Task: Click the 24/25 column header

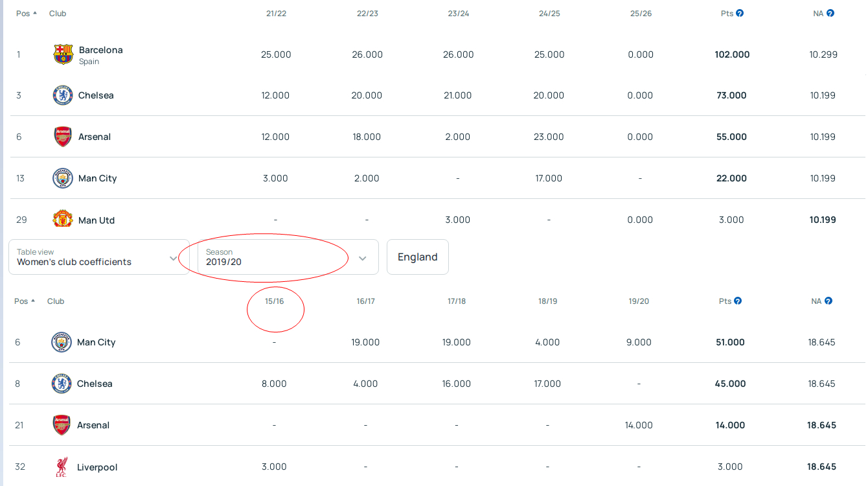Action: pos(549,14)
